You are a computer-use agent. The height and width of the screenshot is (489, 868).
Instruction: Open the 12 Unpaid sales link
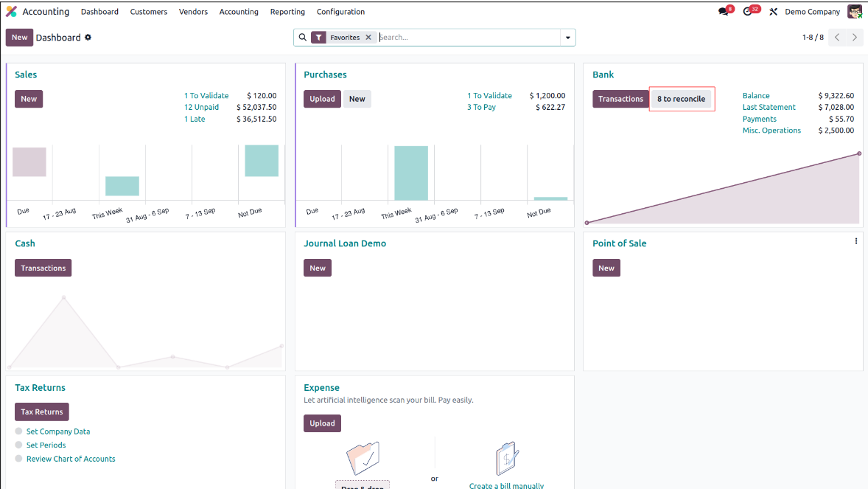coord(201,107)
